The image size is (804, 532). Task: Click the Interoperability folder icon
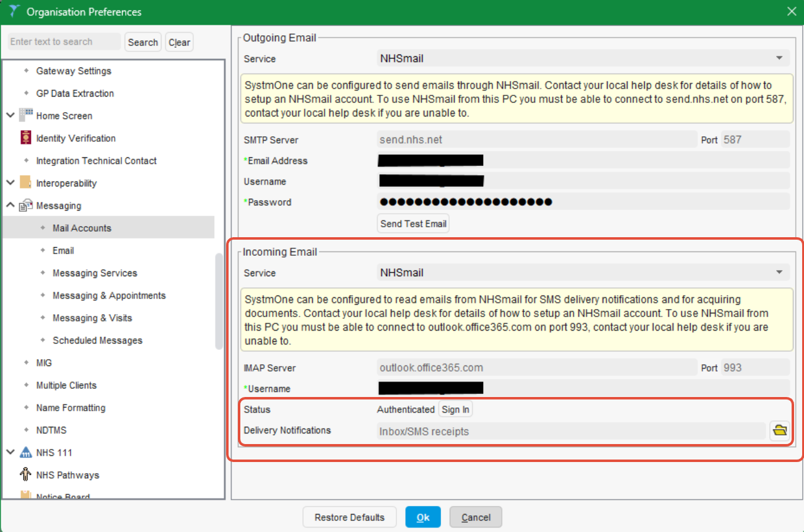26,183
